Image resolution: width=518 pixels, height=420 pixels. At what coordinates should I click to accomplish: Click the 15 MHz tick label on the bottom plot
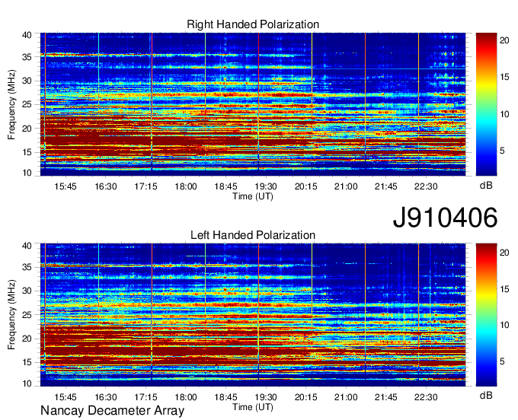[x=27, y=362]
